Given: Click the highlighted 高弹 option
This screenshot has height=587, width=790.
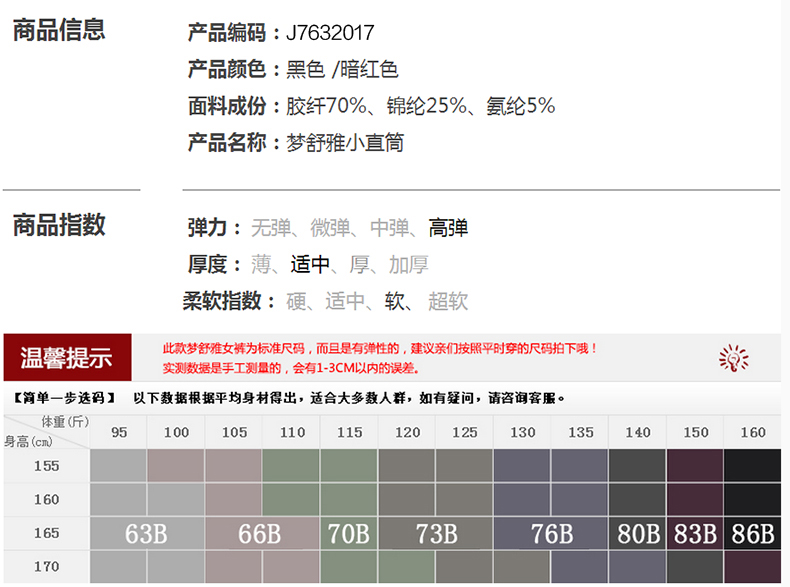Looking at the screenshot, I should (x=448, y=228).
